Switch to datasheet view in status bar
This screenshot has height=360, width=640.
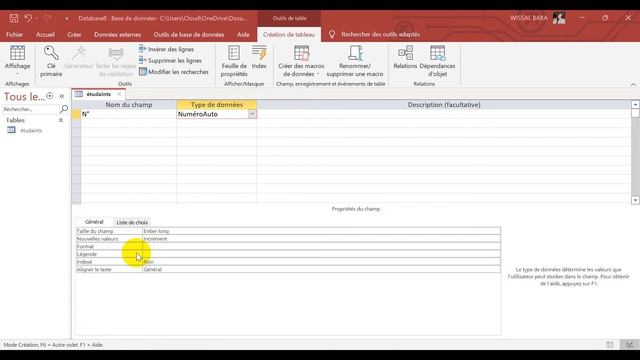(610, 345)
